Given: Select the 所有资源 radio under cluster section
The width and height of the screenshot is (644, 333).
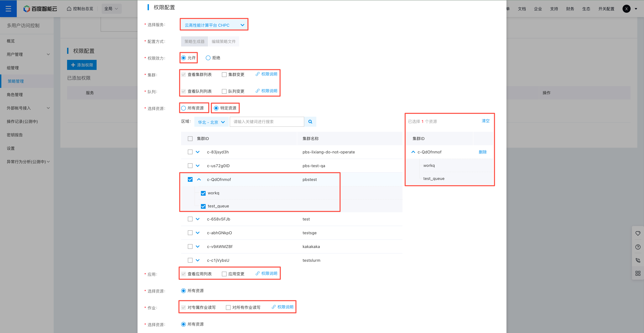Looking at the screenshot, I should [x=183, y=108].
